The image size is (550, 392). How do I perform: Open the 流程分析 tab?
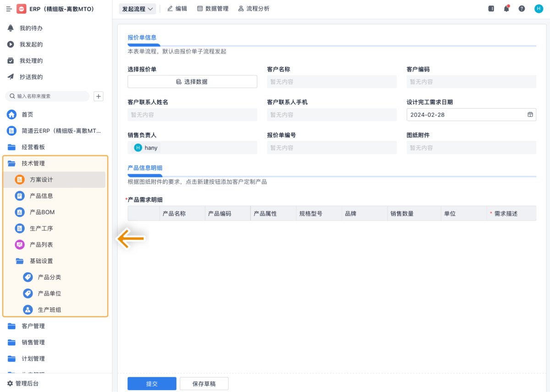254,9
